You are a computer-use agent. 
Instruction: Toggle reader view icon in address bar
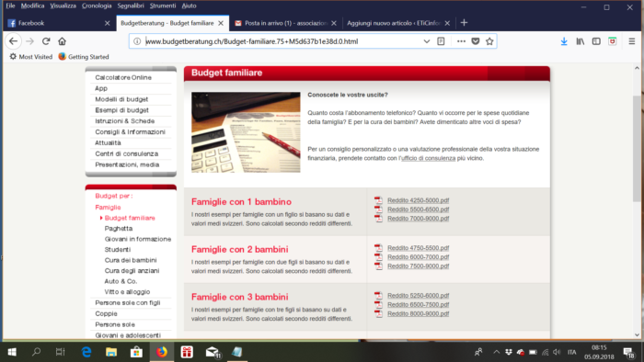pos(441,41)
